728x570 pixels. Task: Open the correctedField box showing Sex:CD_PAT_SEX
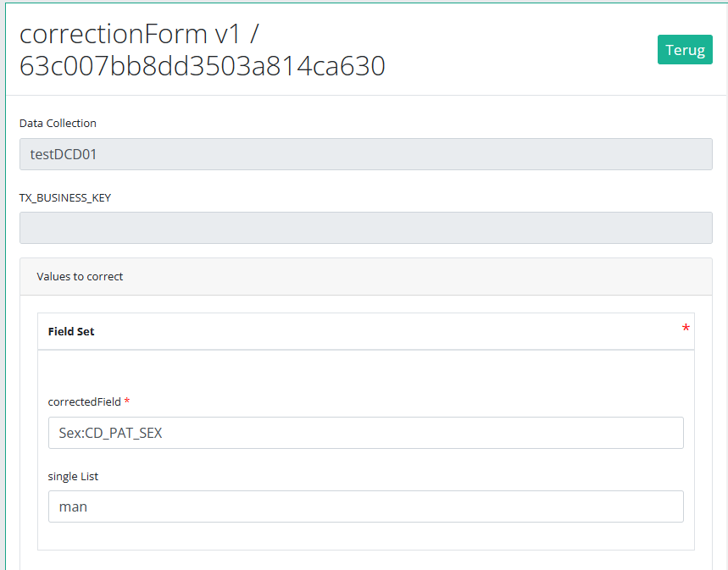point(365,433)
